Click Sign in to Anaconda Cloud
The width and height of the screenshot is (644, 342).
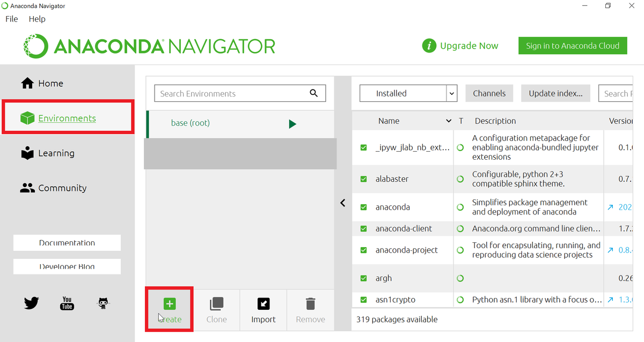pyautogui.click(x=573, y=46)
